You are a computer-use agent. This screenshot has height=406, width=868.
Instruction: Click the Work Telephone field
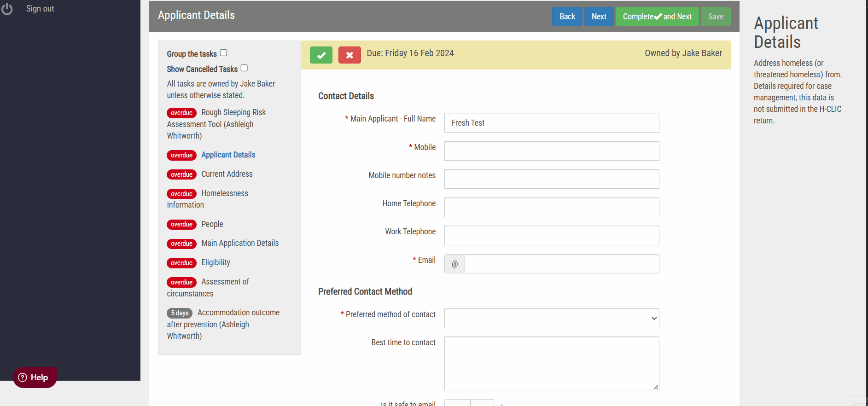pos(552,235)
